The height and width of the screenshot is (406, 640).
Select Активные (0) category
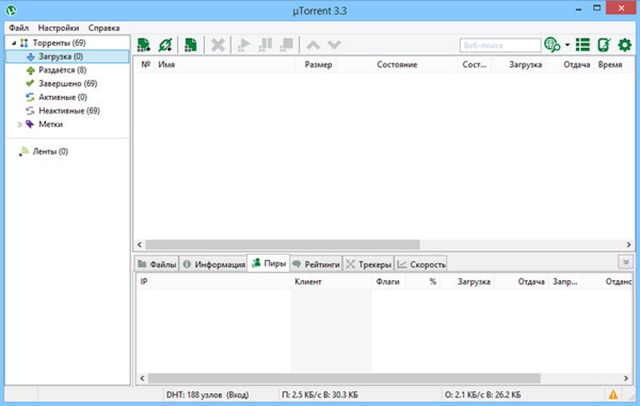click(63, 97)
